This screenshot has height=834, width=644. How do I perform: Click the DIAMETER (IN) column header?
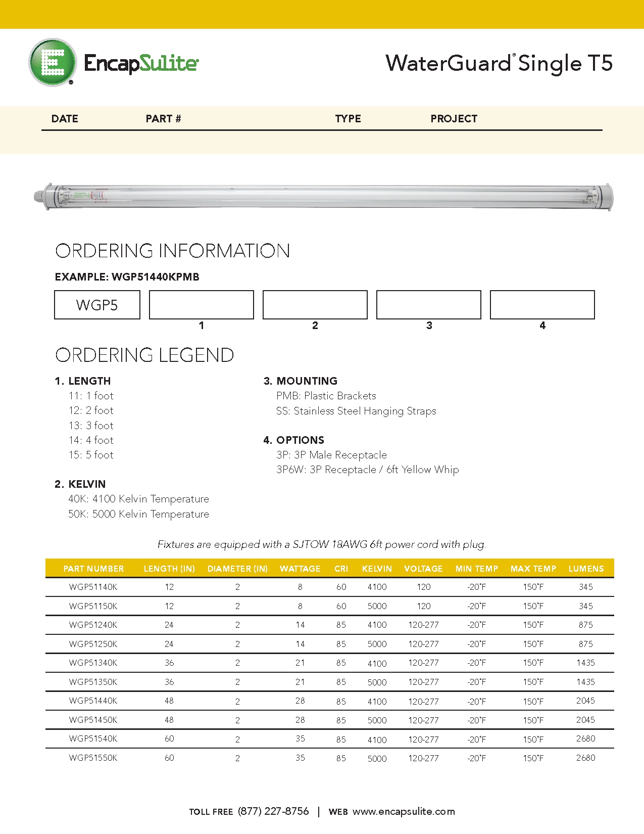(x=237, y=569)
